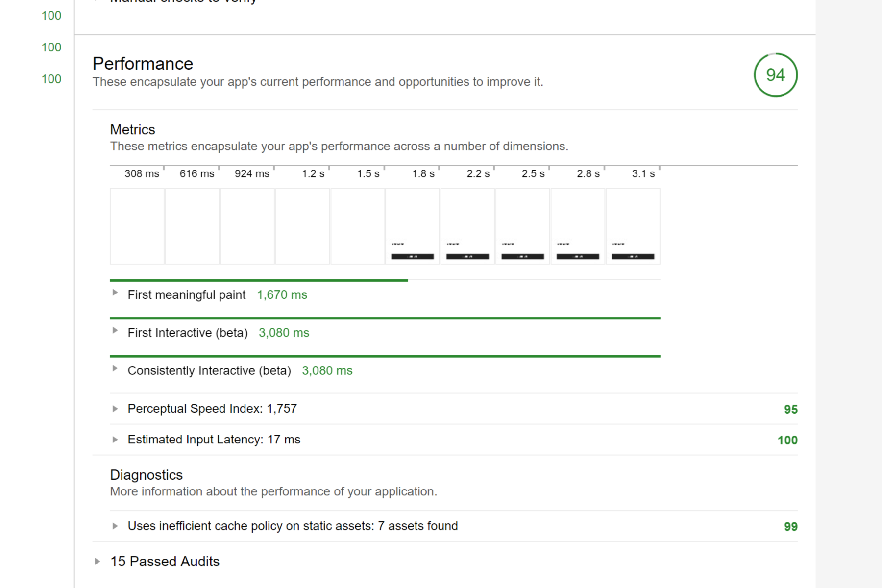Open the 3.1 s filmstrip screenshot
This screenshot has height=588, width=882.
[633, 226]
